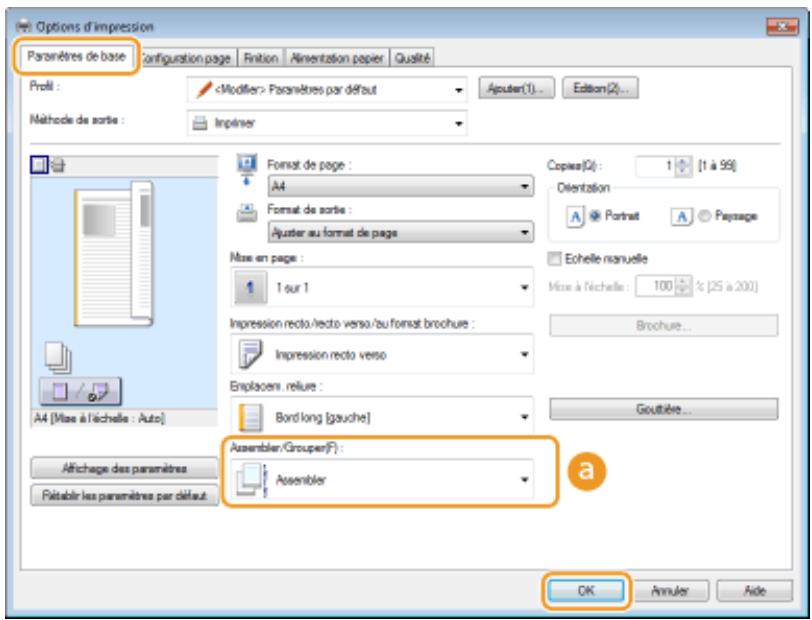812x620 pixels.
Task: Select the printer-view icon above preview
Action: pyautogui.click(x=58, y=166)
